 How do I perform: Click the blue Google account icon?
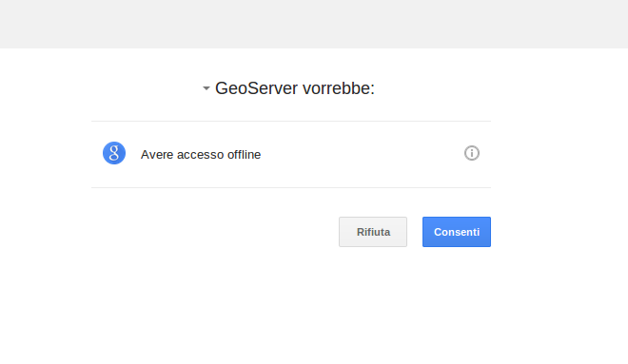click(114, 153)
